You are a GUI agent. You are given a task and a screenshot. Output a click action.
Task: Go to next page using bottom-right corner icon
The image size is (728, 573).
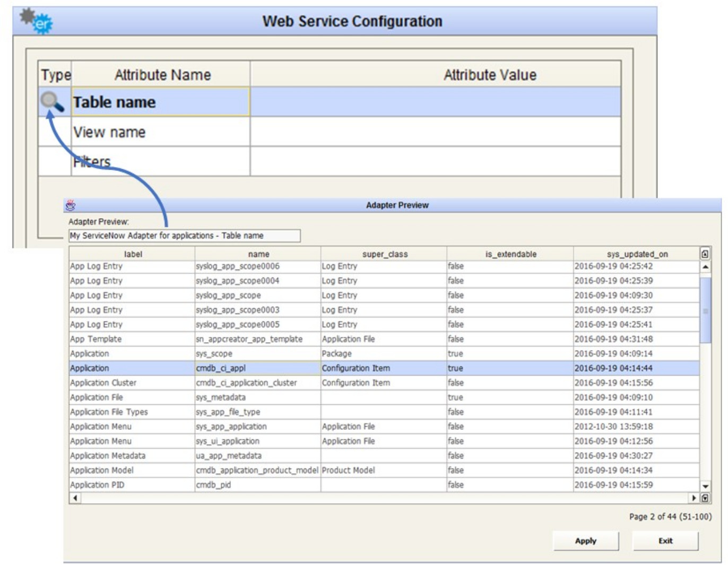point(705,498)
